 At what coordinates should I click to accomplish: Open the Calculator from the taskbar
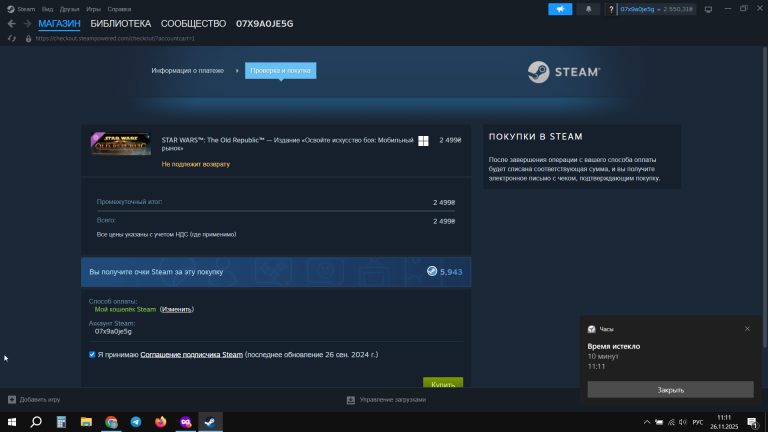click(x=61, y=422)
